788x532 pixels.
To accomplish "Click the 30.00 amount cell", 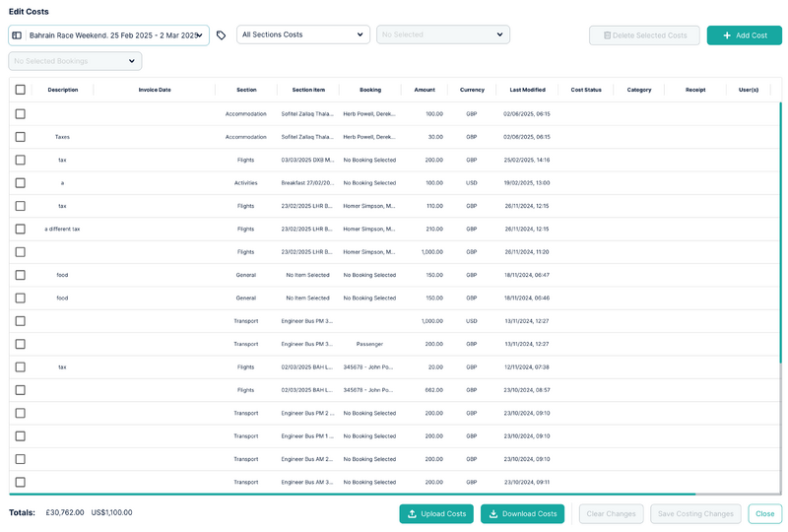I will (435, 137).
